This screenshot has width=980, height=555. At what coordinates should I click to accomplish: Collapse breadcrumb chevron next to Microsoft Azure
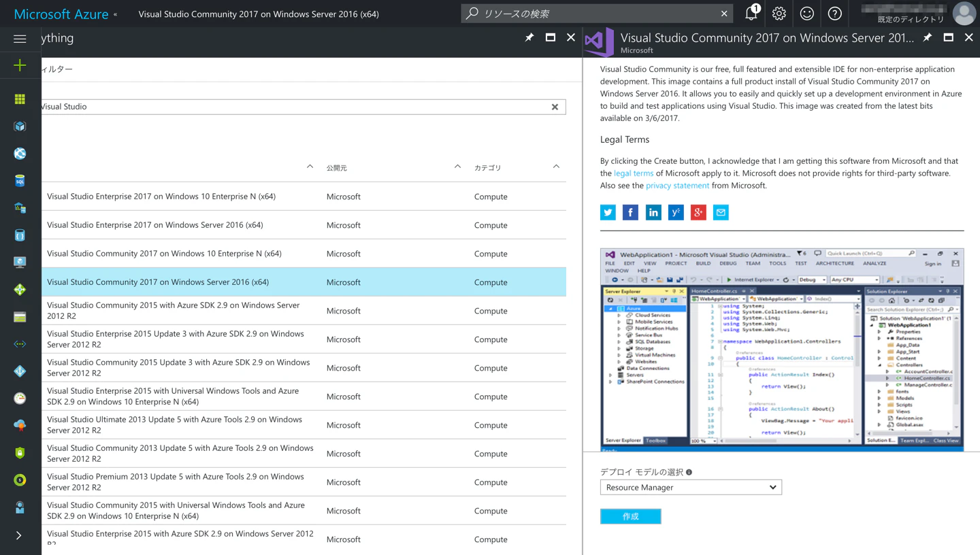[115, 14]
